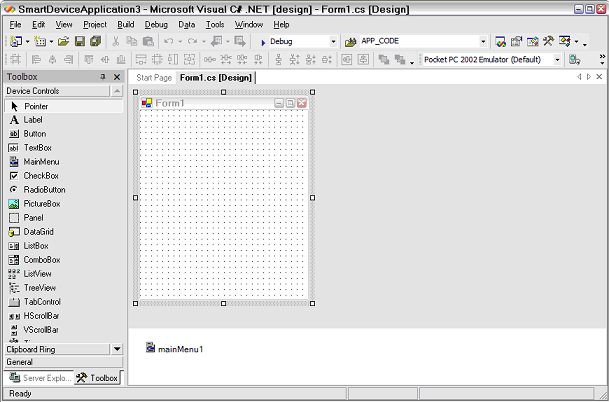Image resolution: width=609 pixels, height=402 pixels.
Task: Select the DataGrid control in Toolbox
Action: pos(64,232)
